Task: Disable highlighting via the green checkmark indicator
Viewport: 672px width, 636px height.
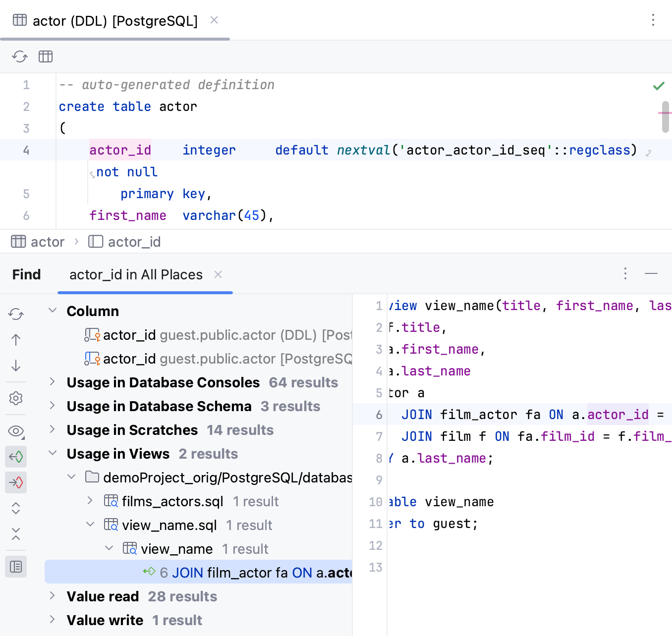Action: coord(659,85)
